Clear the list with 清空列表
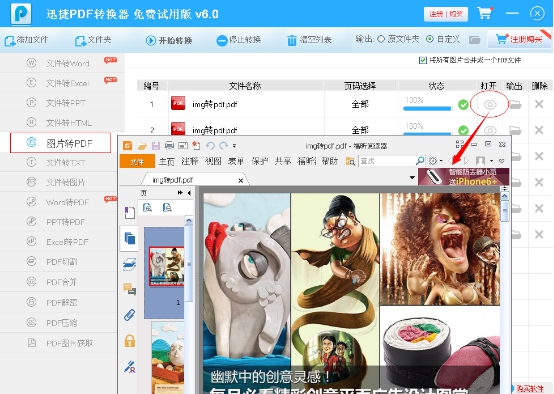The image size is (554, 394). click(309, 40)
